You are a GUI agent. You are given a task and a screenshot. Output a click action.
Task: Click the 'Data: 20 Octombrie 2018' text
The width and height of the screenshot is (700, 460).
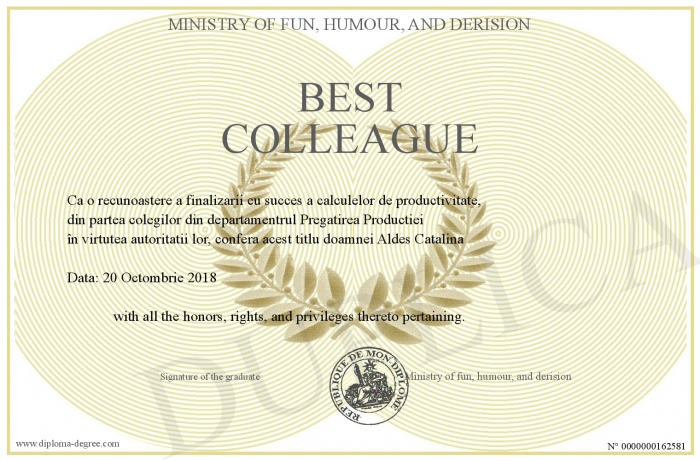142,277
